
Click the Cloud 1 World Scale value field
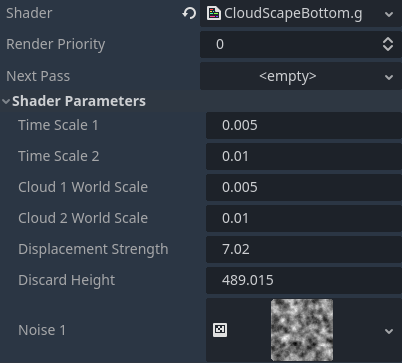tap(304, 187)
